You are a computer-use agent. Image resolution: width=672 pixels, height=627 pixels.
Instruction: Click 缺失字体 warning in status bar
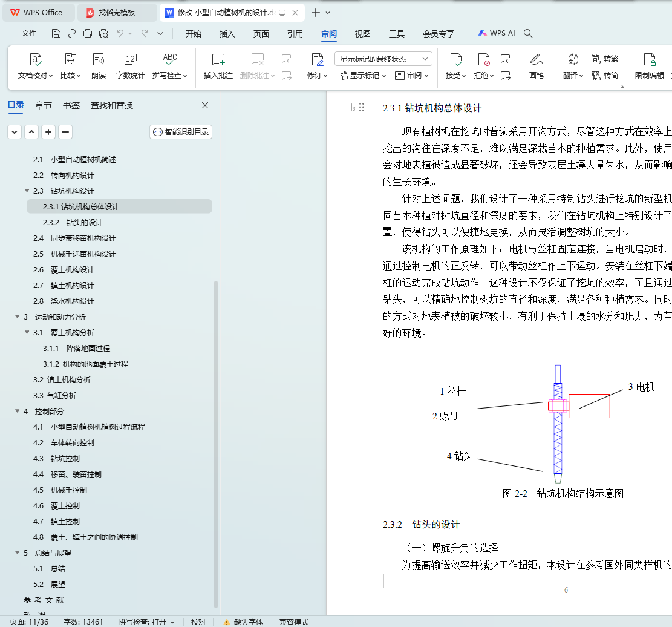coord(243,622)
